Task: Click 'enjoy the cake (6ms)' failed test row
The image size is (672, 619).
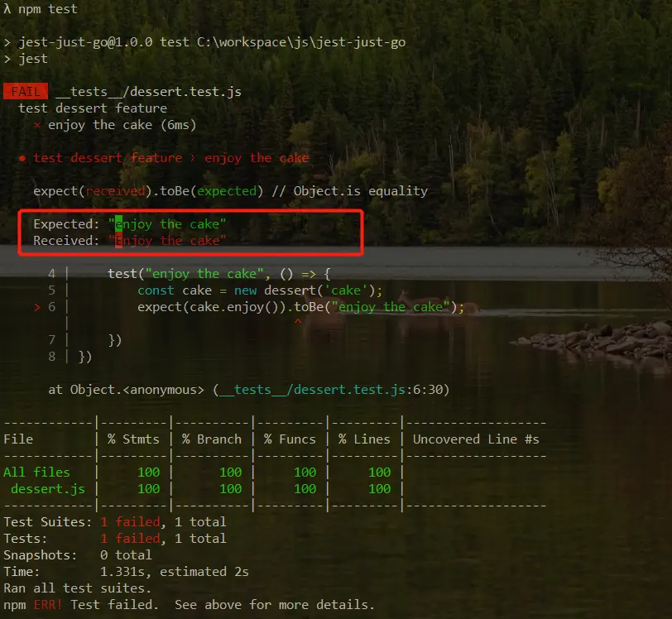Action: (x=115, y=125)
